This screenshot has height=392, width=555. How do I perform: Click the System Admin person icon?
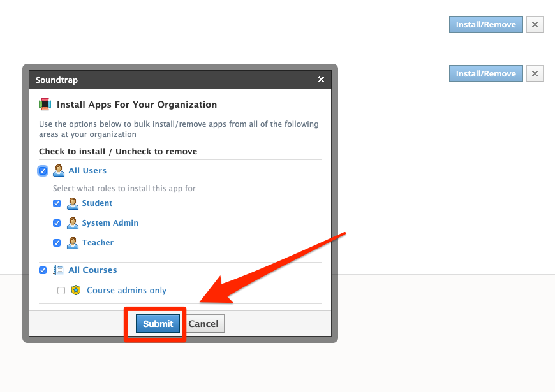coord(73,223)
